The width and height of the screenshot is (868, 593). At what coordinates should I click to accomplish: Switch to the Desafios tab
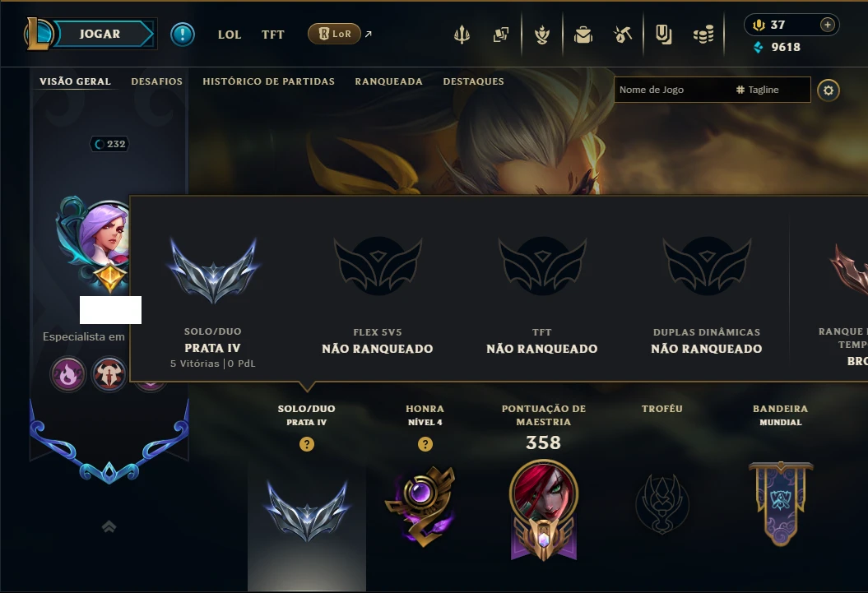(x=156, y=81)
